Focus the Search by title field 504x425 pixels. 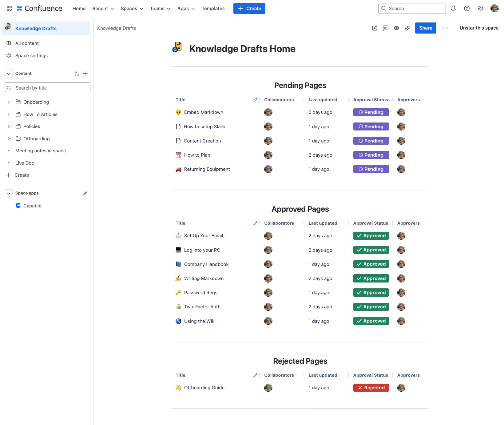(48, 88)
